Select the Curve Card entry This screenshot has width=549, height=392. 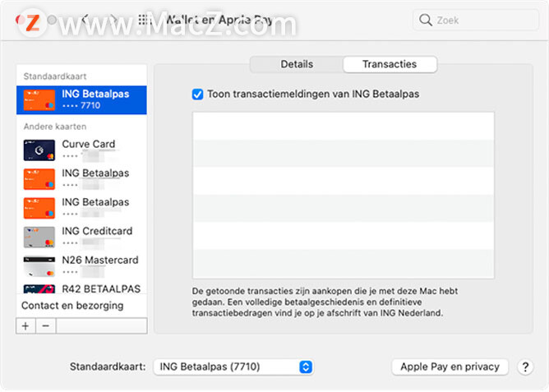81,150
